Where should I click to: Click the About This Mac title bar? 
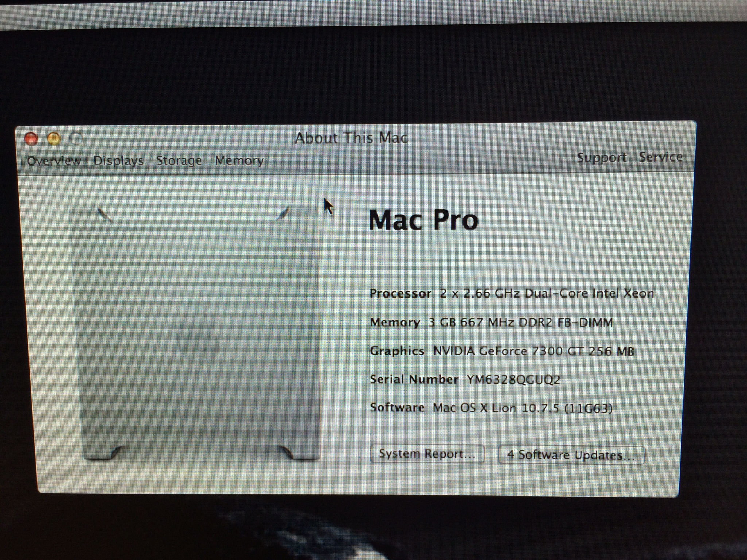pyautogui.click(x=351, y=138)
